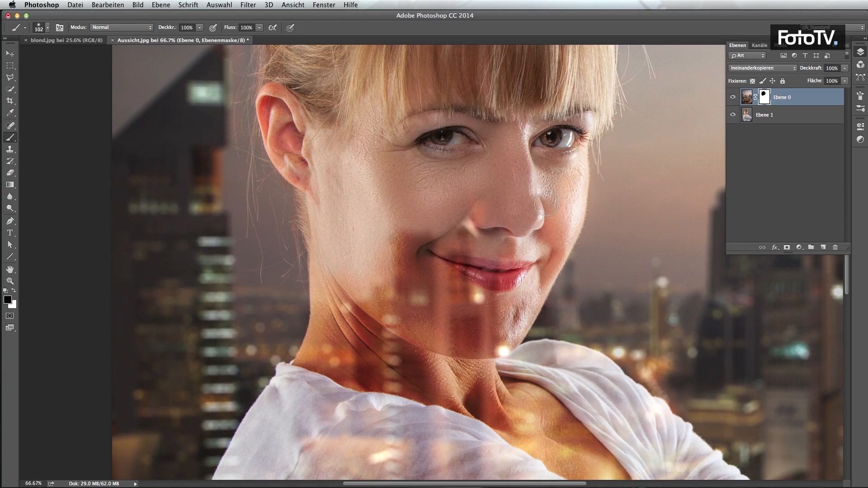Click the foreground color swatch

point(7,300)
